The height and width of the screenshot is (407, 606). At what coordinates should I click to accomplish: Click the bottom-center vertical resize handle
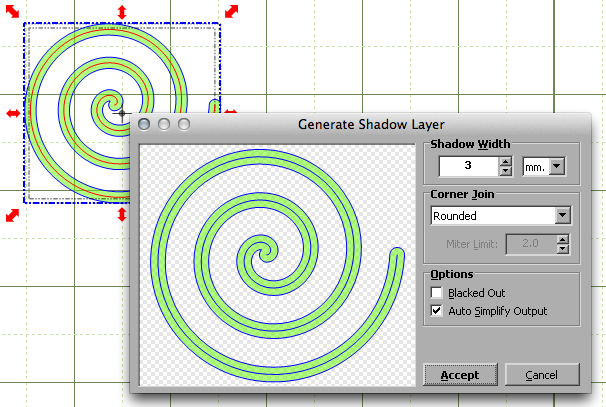(122, 215)
